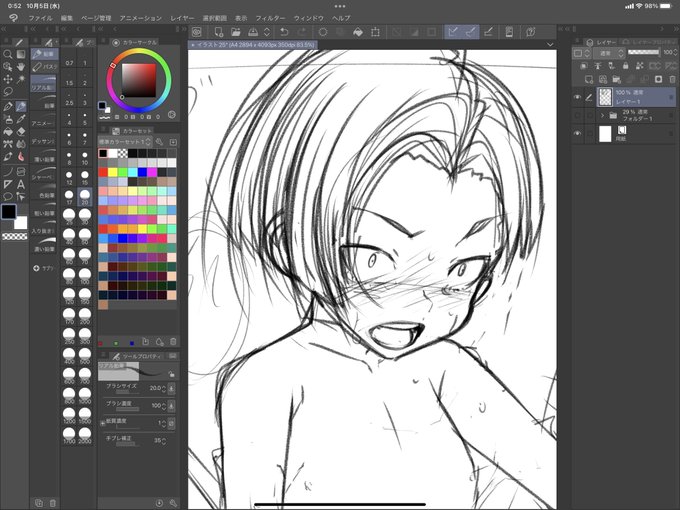The height and width of the screenshot is (510, 680).
Task: Click the Scale/Rotate transform icon
Action: tap(375, 32)
